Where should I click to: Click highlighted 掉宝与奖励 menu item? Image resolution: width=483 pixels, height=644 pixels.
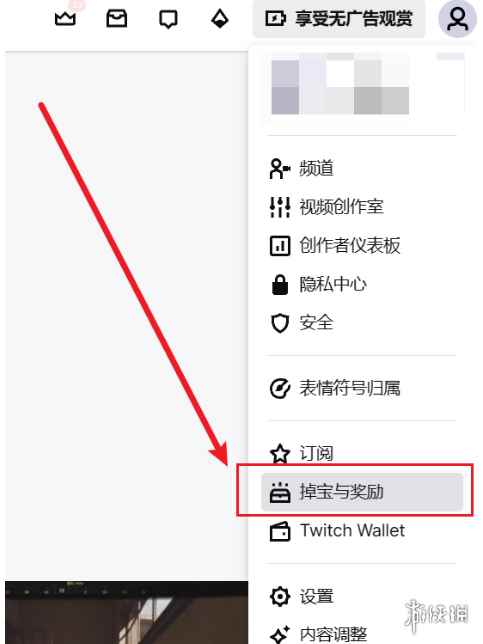point(362,492)
